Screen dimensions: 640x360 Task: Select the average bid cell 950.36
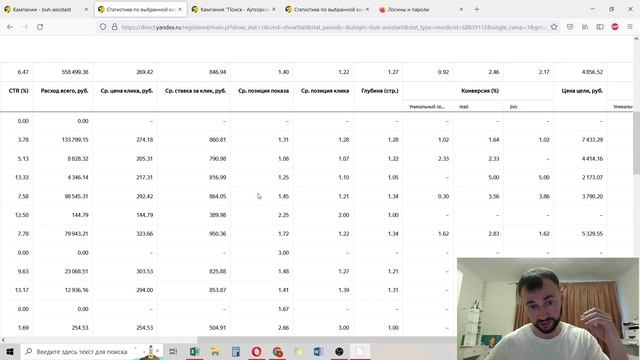pos(218,234)
